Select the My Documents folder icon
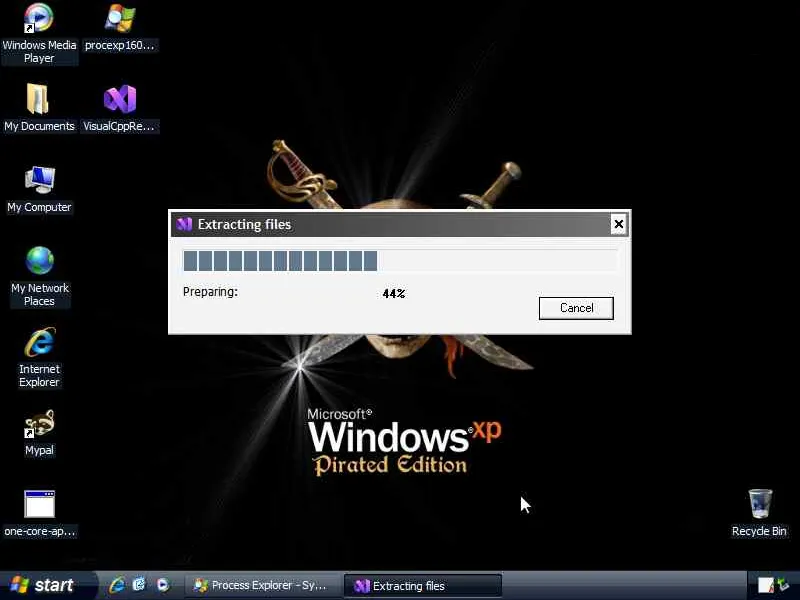The height and width of the screenshot is (600, 800). 39,108
